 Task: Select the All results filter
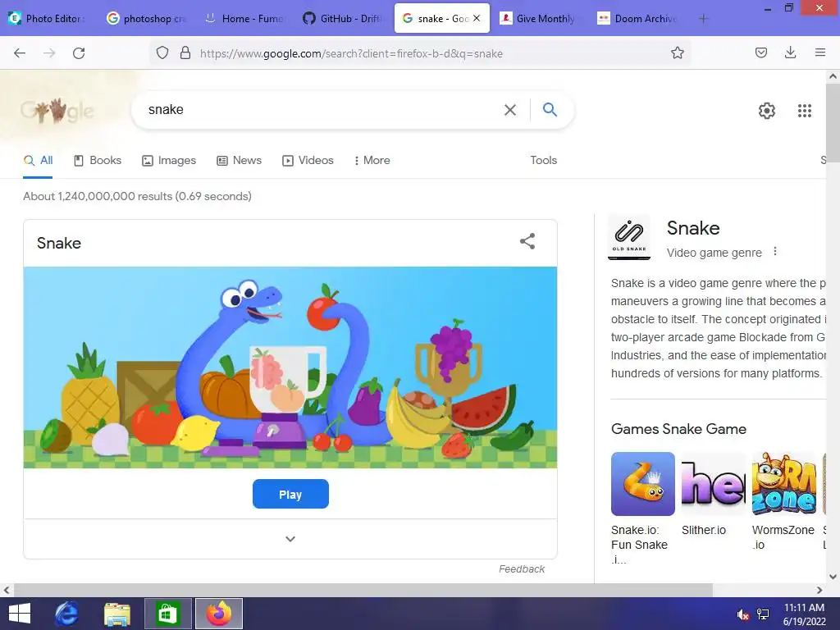point(38,160)
